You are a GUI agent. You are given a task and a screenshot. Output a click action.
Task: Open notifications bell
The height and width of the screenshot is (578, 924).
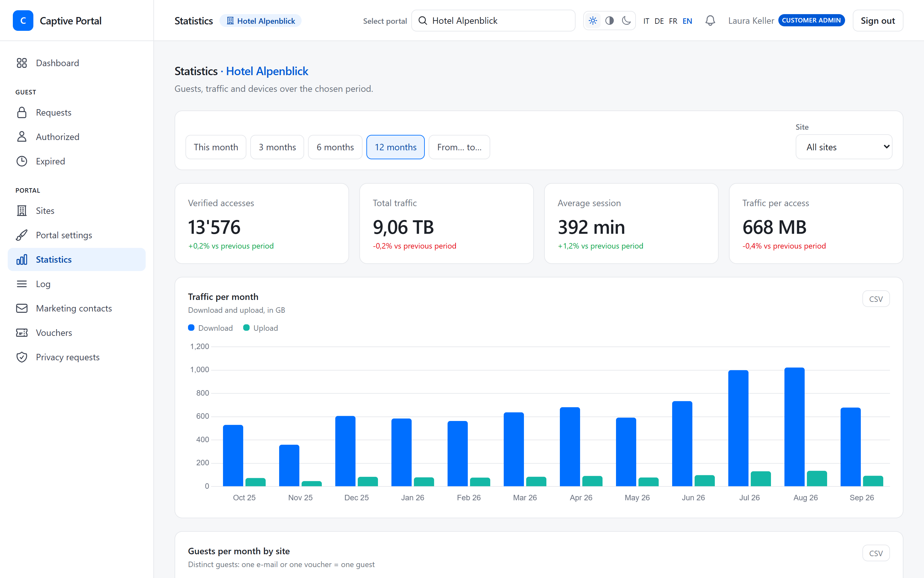[x=710, y=21]
